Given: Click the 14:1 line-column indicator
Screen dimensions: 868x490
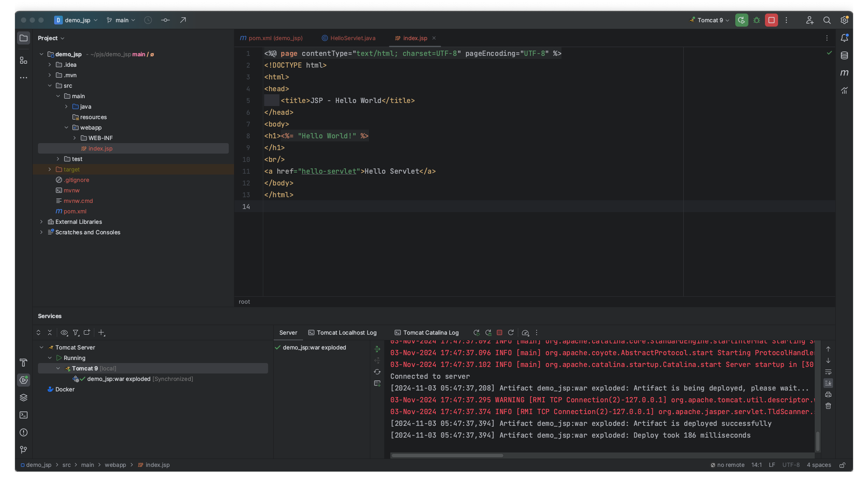Looking at the screenshot, I should click(x=756, y=465).
